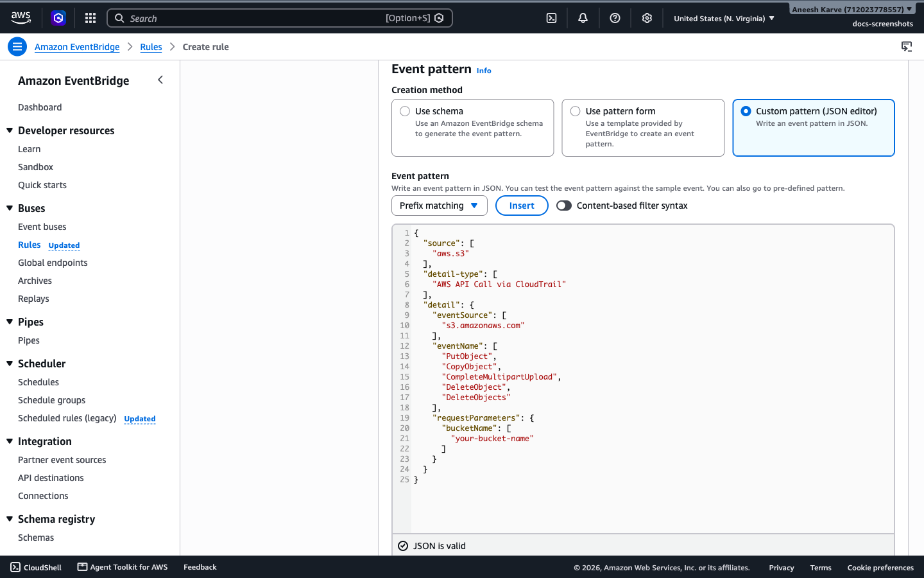
Task: Open the United States (N. Virginia) region menu
Action: [x=724, y=19]
